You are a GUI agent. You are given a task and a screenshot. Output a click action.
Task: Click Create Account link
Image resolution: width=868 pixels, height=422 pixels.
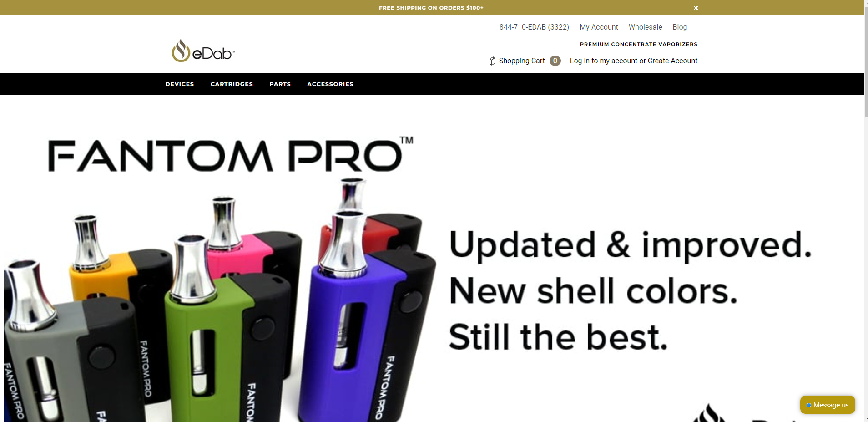(672, 61)
